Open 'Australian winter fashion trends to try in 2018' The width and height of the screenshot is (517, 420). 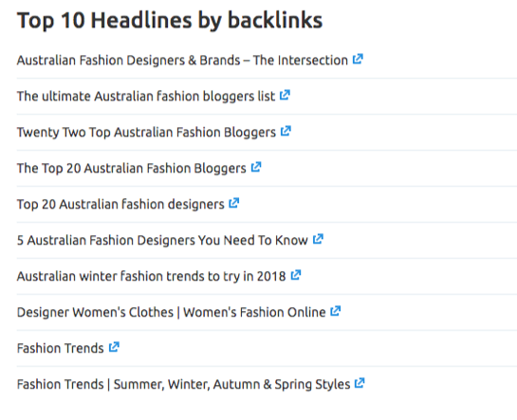coord(152,277)
